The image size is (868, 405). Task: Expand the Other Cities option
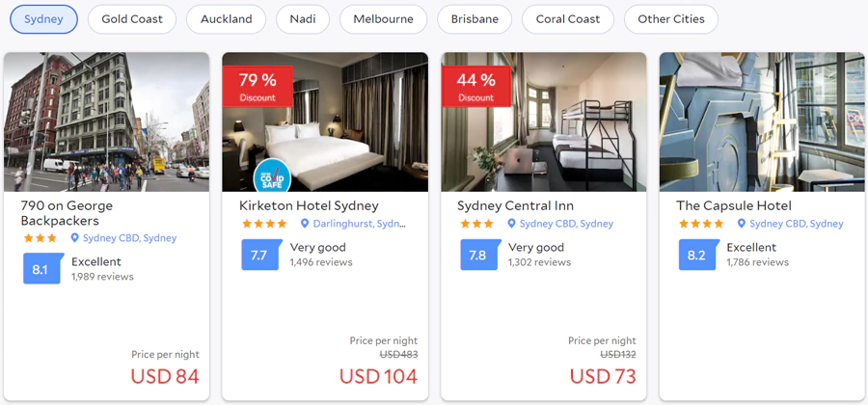coord(671,19)
